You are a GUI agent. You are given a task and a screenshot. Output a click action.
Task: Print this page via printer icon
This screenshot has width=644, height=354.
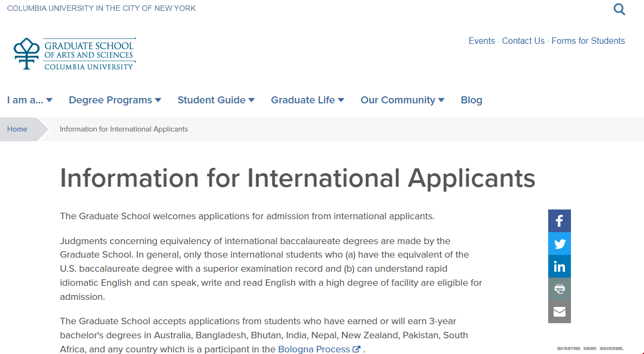coord(560,289)
